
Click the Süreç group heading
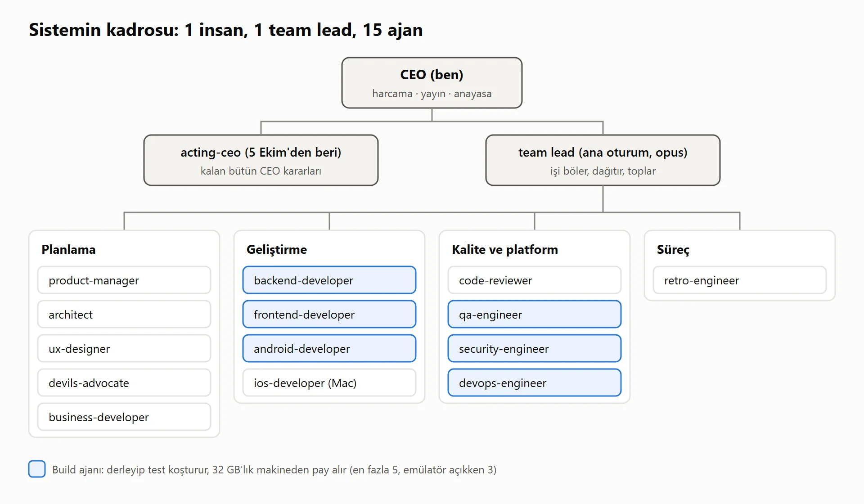pyautogui.click(x=673, y=250)
